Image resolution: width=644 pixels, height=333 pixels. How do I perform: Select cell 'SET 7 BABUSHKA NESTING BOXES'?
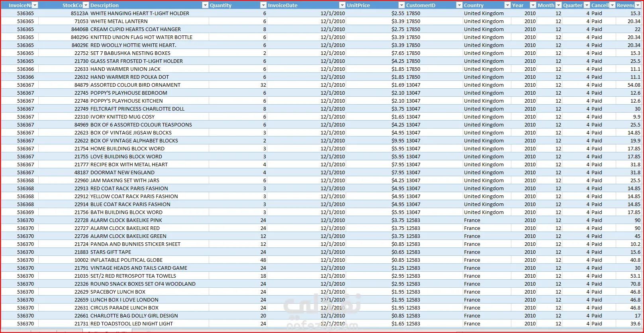coord(149,53)
